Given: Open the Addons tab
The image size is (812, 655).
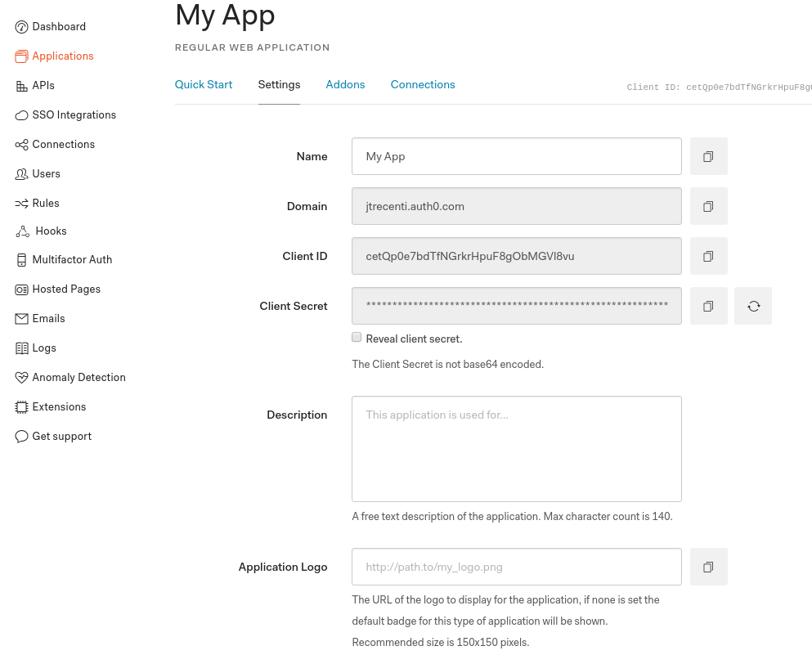Looking at the screenshot, I should tap(345, 84).
